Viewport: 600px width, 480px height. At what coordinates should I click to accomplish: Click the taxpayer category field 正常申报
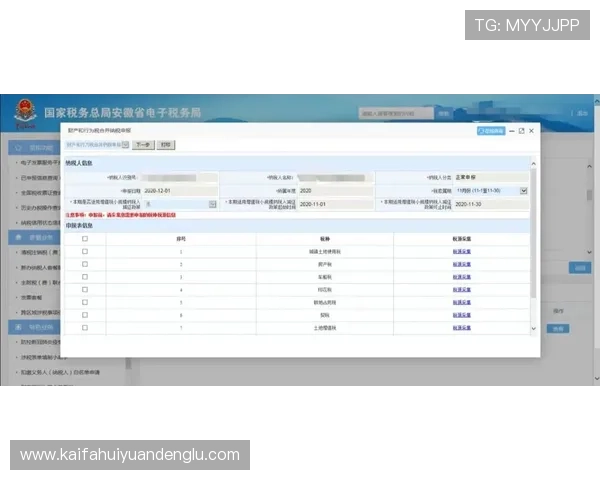[491, 177]
